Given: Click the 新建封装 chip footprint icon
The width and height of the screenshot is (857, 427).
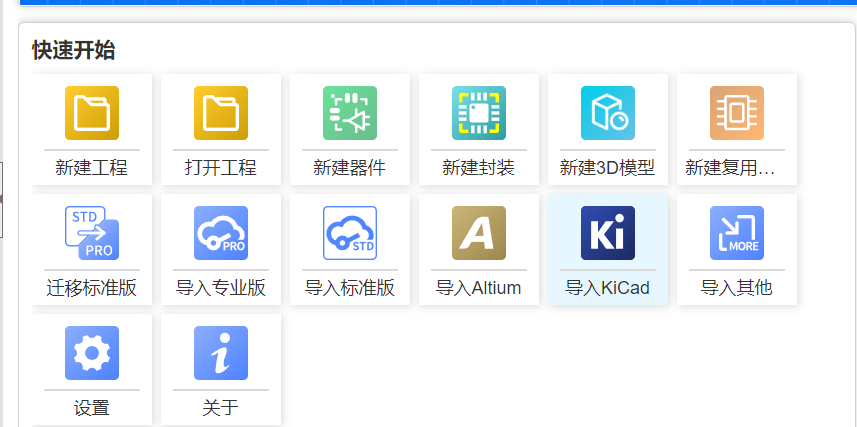Looking at the screenshot, I should click(x=479, y=113).
